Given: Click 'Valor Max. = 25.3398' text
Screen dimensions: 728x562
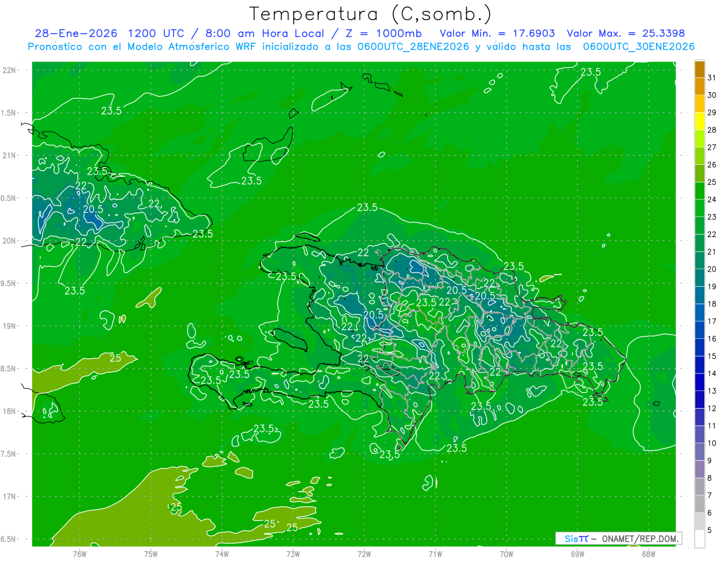Looking at the screenshot, I should pos(625,33).
